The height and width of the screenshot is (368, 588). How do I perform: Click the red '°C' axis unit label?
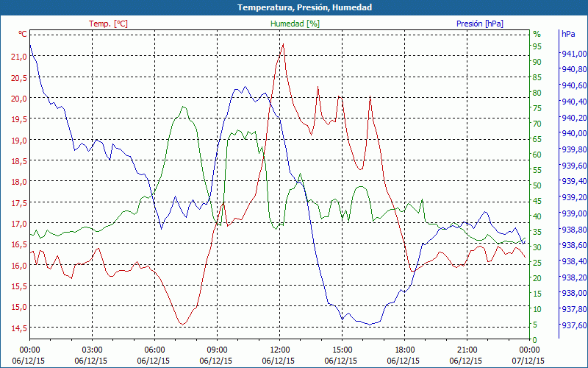pos(23,34)
